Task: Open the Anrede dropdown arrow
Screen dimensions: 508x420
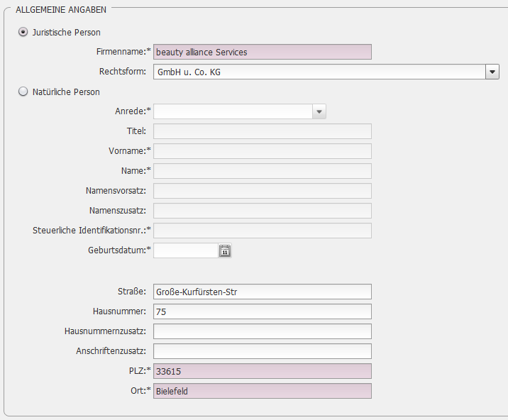Action: (x=319, y=112)
